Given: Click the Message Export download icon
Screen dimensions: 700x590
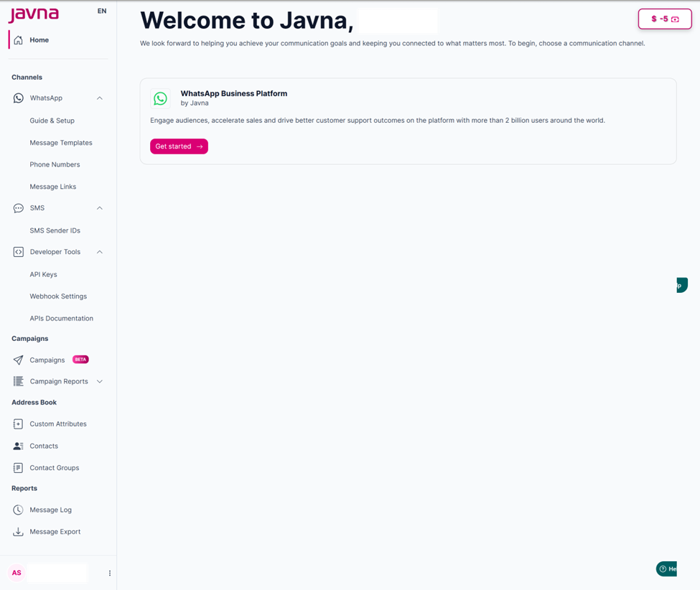Looking at the screenshot, I should pyautogui.click(x=18, y=532).
